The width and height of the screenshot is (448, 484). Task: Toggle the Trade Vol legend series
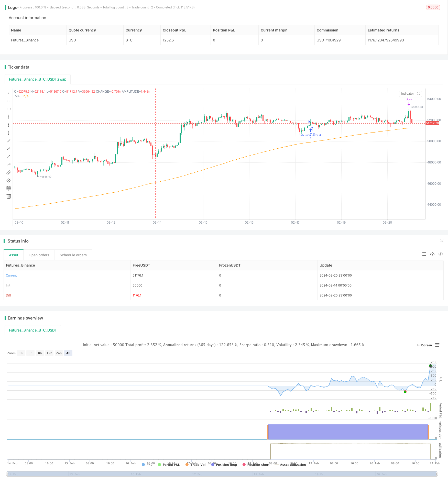point(195,465)
